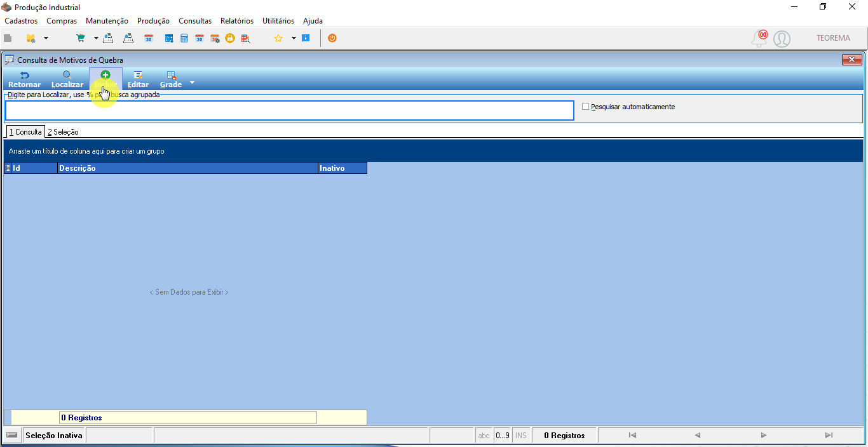Switch to the 1 Consulta tab
The image size is (868, 447).
point(25,132)
